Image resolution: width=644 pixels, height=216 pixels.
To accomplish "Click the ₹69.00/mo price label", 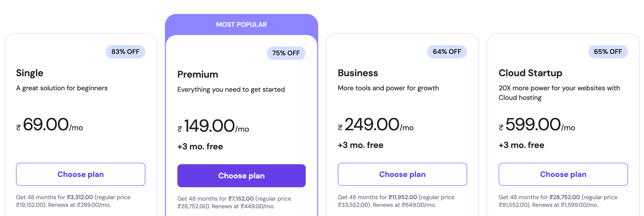I will click(x=50, y=126).
